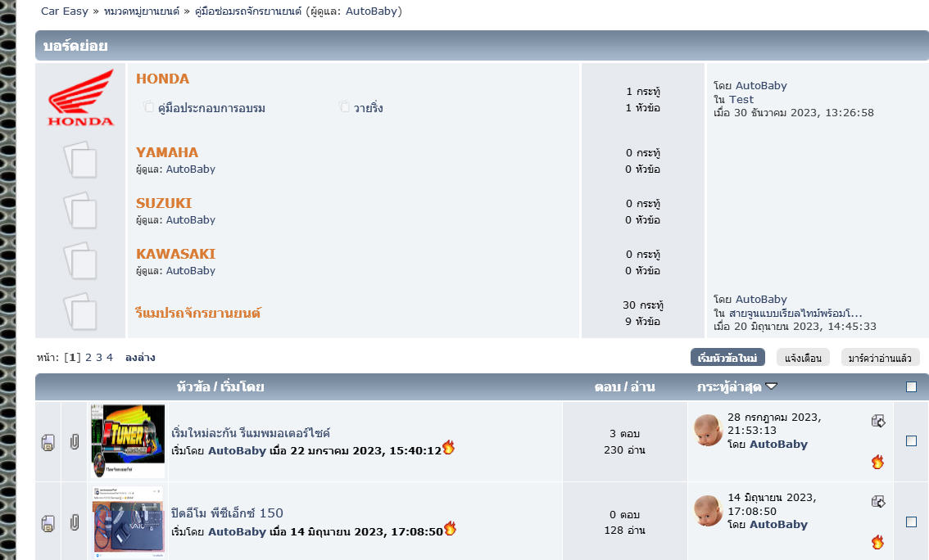Click the เริ่มหัวข้อใหม่ button
929x560 pixels.
click(727, 358)
